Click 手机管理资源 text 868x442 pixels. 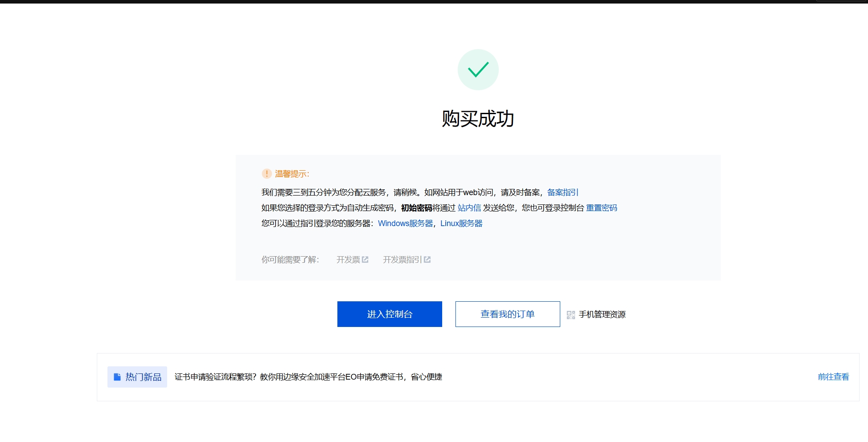tap(602, 315)
